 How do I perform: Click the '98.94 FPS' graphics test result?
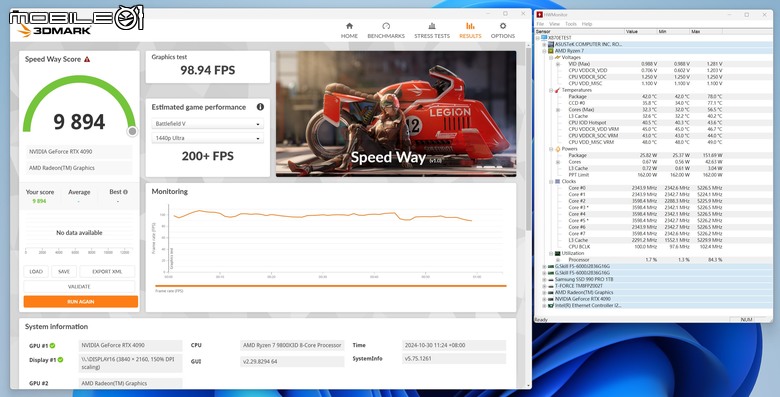point(207,70)
